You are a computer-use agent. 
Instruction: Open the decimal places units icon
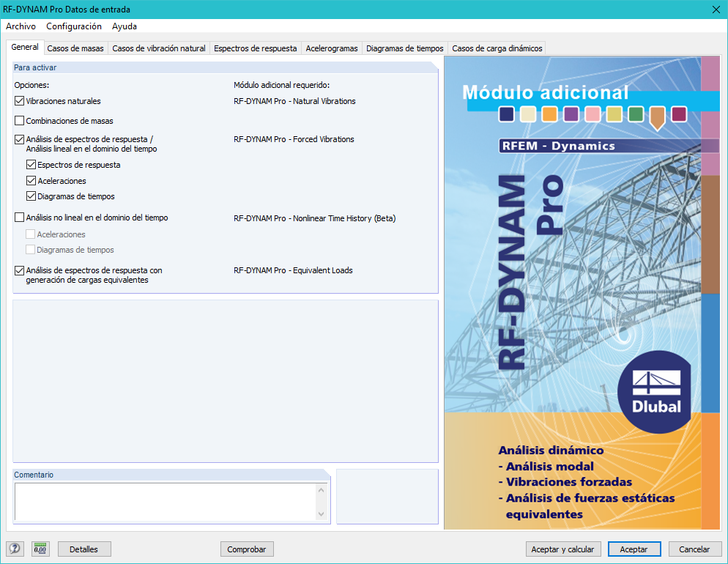[40, 549]
